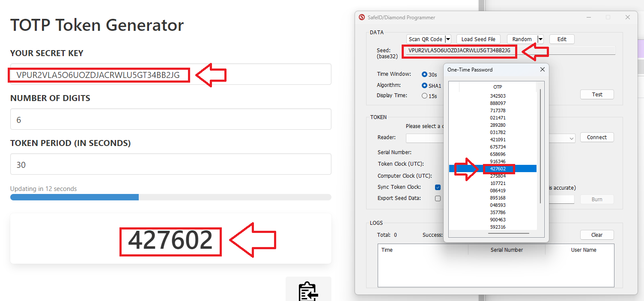This screenshot has width=644, height=301.
Task: Select OTP entry 275804 in list
Action: (x=498, y=176)
